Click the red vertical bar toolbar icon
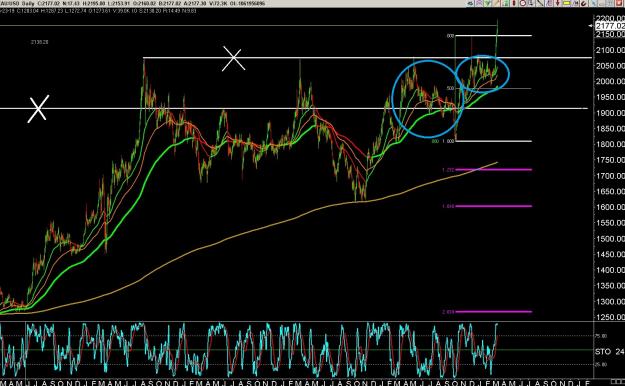This screenshot has width=625, height=386. [x=514, y=3]
